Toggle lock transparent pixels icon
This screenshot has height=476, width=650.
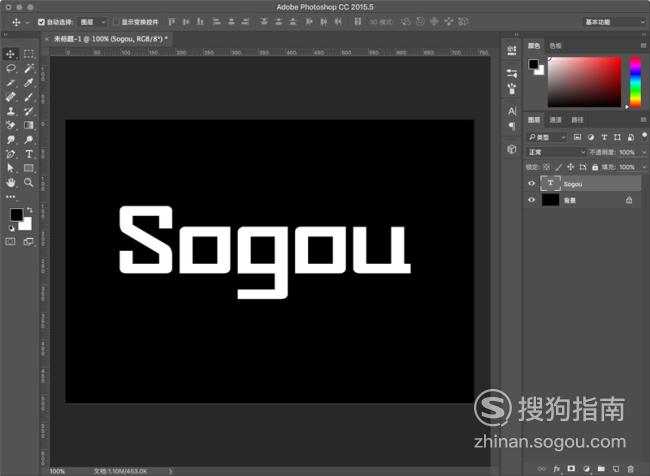pyautogui.click(x=546, y=167)
